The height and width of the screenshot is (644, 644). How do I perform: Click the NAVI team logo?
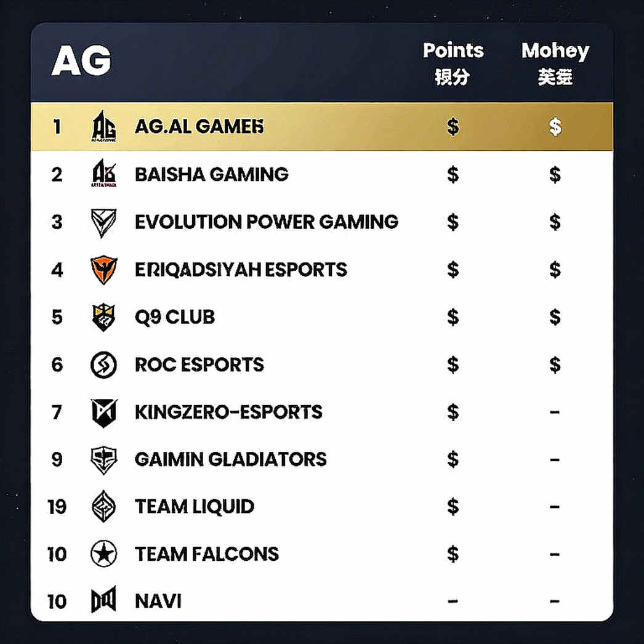pyautogui.click(x=103, y=600)
